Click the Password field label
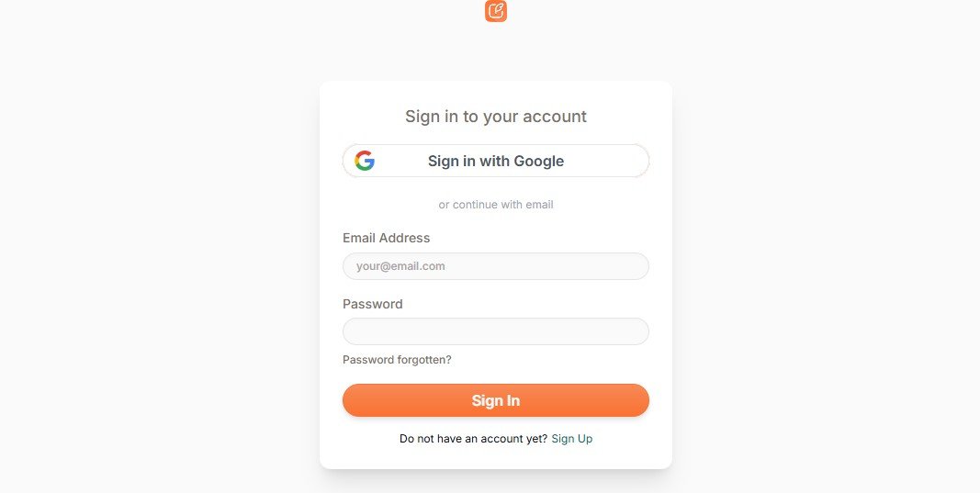The width and height of the screenshot is (980, 493). pos(373,304)
